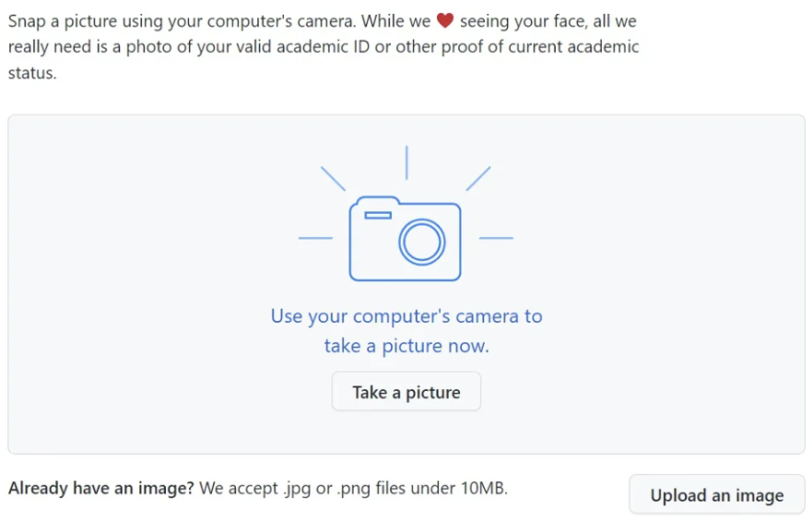Click the diagonal flash ray pointing upper-left
Viewport: 812px width, 520px height.
(x=333, y=179)
